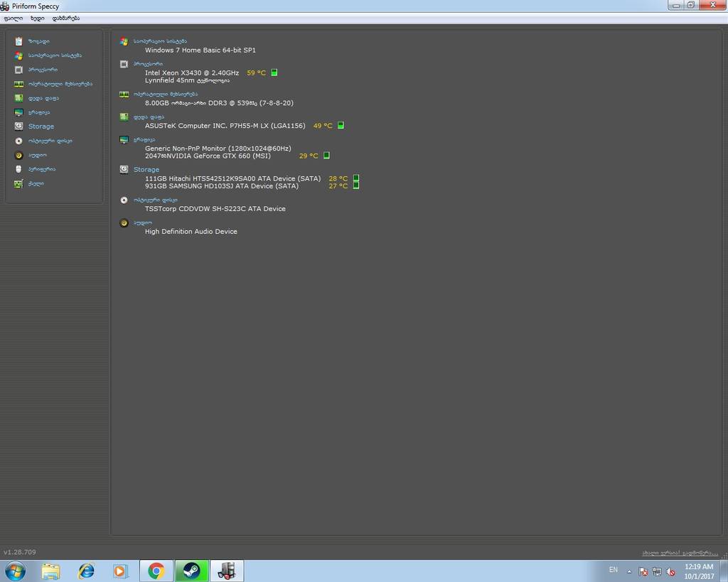Show hidden tray icons arrow
The width and height of the screenshot is (728, 582).
(630, 571)
